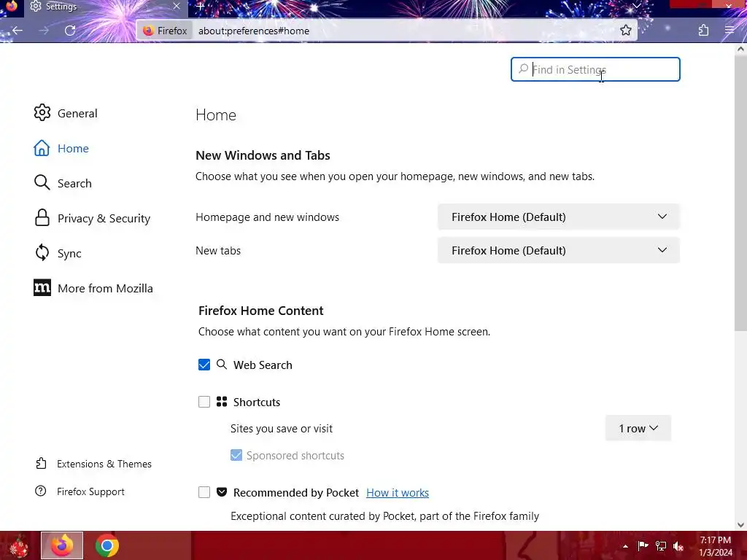Open the Search settings category

tap(63, 183)
